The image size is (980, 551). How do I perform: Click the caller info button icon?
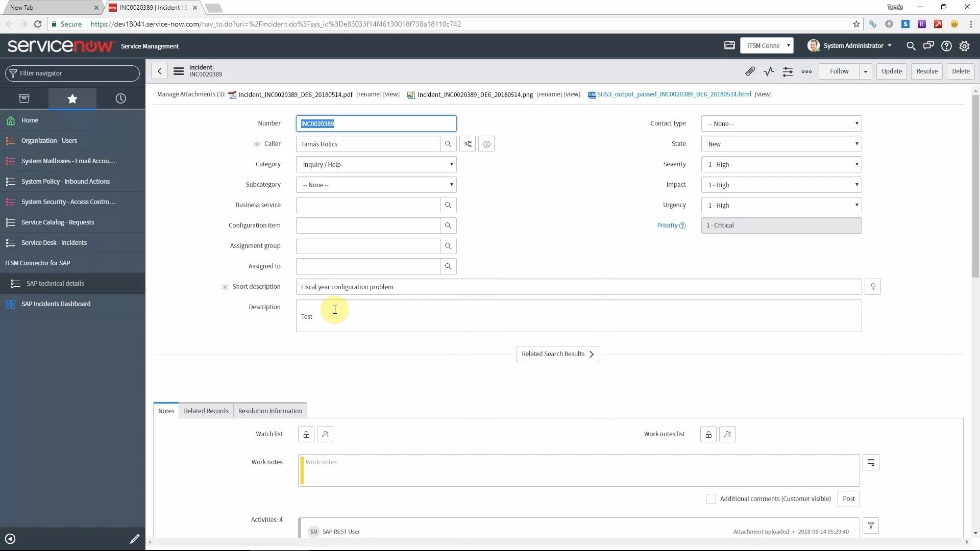486,143
